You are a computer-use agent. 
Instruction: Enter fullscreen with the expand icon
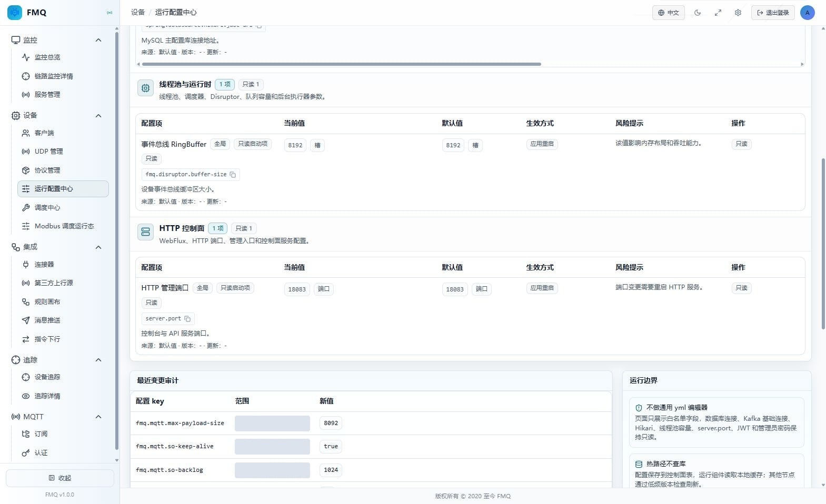point(718,13)
